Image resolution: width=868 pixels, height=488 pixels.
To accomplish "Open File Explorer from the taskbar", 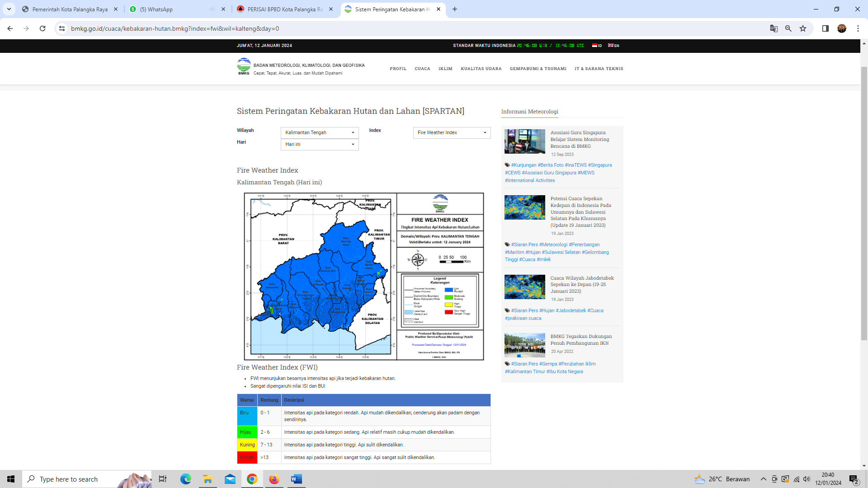I will click(x=208, y=479).
